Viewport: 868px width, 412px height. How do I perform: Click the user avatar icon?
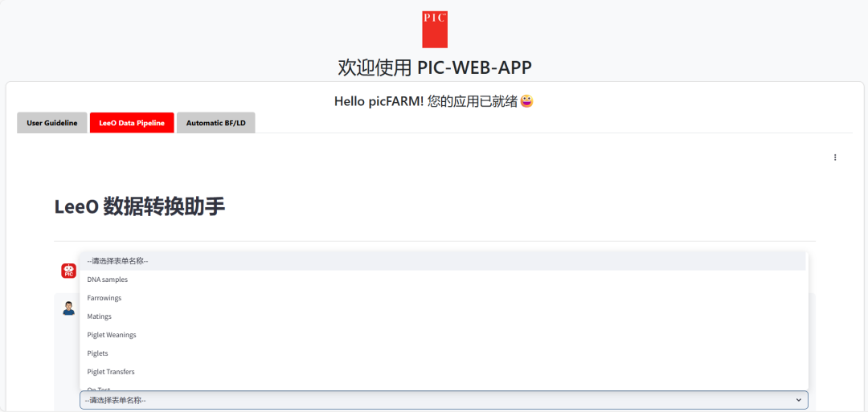click(69, 308)
